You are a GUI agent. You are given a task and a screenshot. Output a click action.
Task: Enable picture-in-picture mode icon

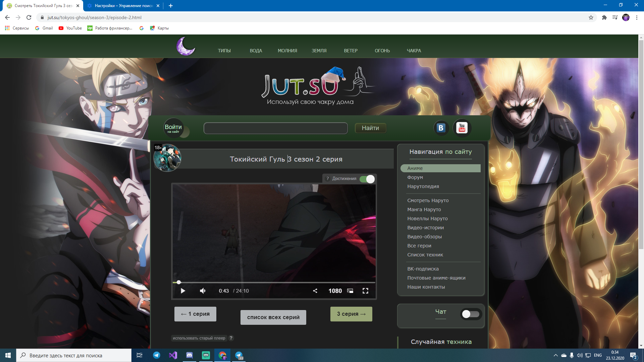[x=350, y=291]
